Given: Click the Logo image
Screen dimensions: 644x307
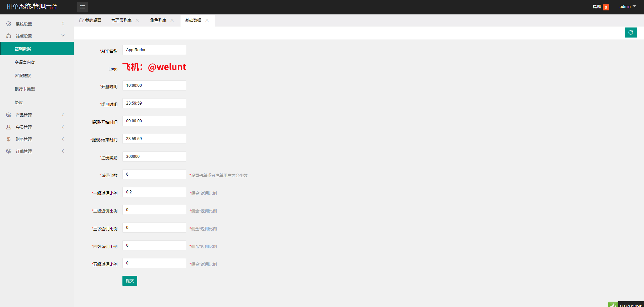Looking at the screenshot, I should pyautogui.click(x=154, y=67).
